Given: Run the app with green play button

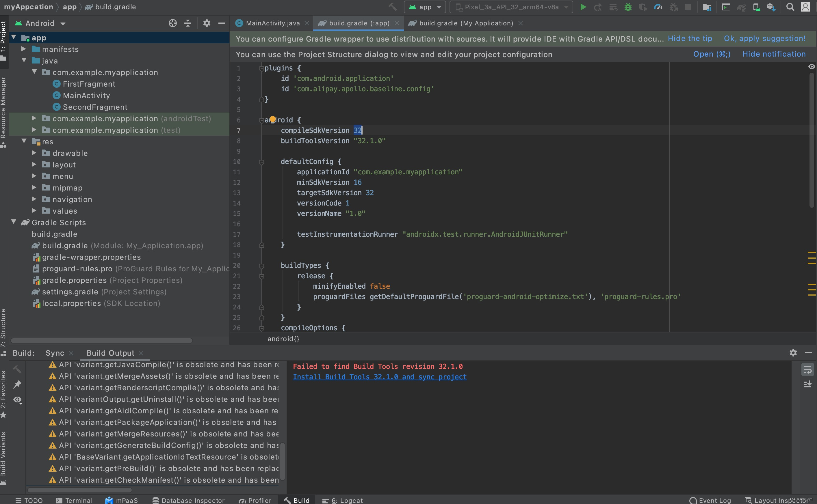Looking at the screenshot, I should click(x=583, y=7).
